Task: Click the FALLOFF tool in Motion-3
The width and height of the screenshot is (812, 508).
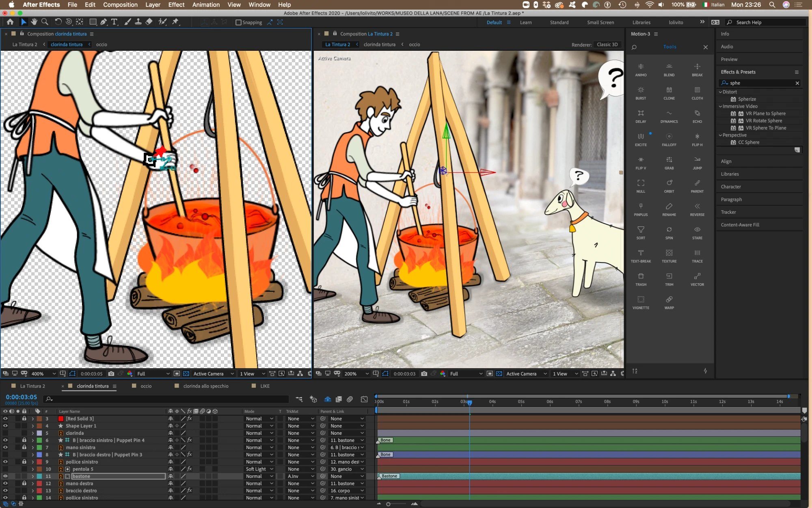Action: point(669,139)
